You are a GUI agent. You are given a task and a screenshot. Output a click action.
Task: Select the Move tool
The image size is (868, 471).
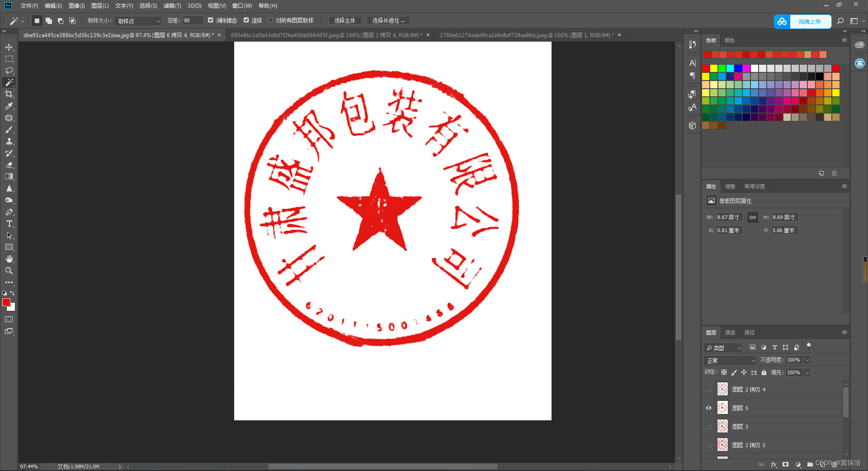[9, 48]
